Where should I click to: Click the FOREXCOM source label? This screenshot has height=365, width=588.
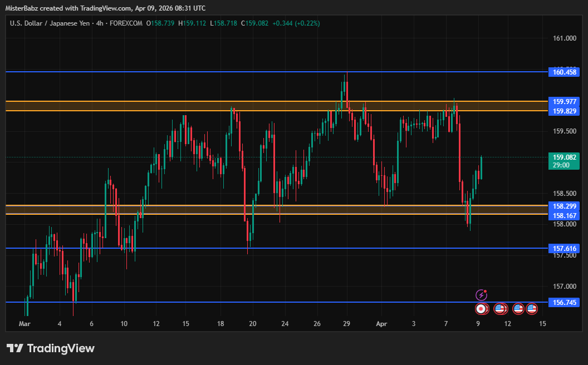126,23
